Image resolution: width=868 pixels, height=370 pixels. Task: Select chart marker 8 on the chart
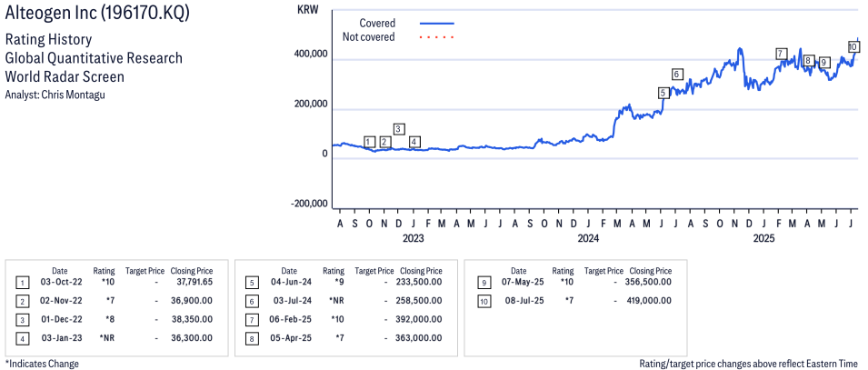coord(808,61)
